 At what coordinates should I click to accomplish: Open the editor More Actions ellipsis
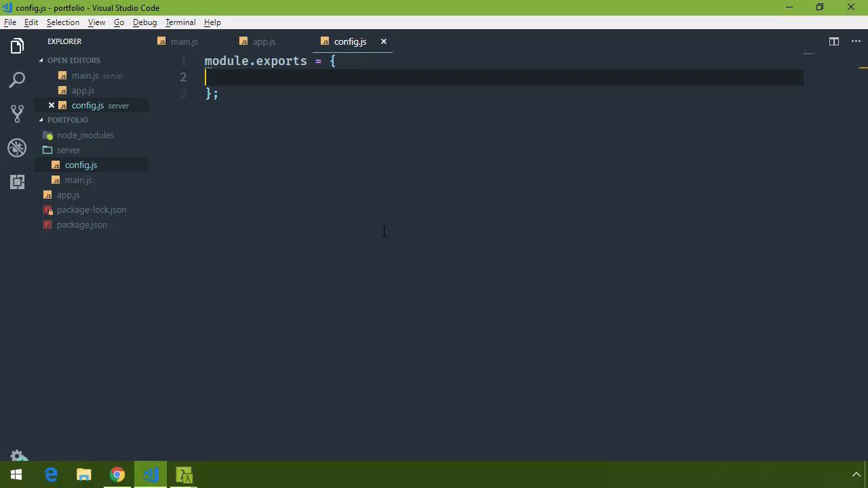856,41
